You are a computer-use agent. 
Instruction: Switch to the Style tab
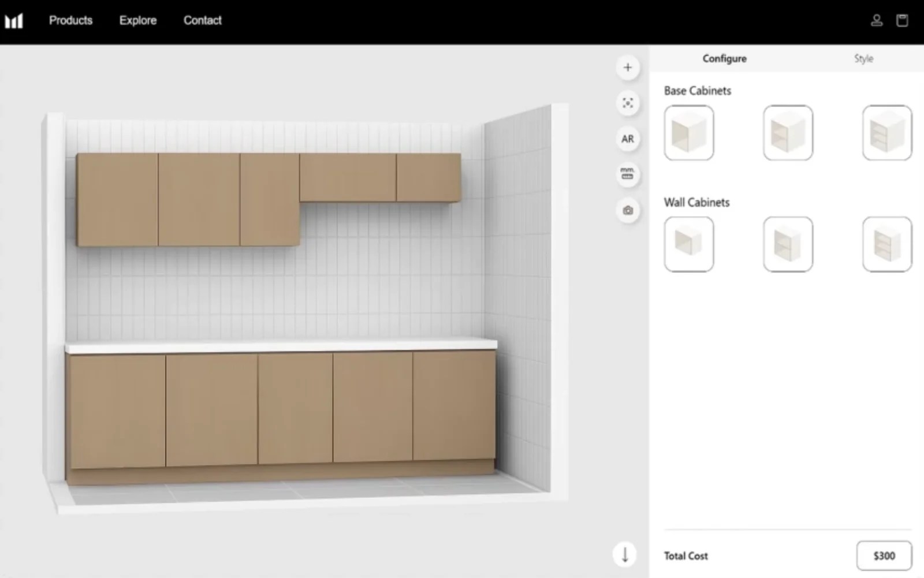pos(863,58)
